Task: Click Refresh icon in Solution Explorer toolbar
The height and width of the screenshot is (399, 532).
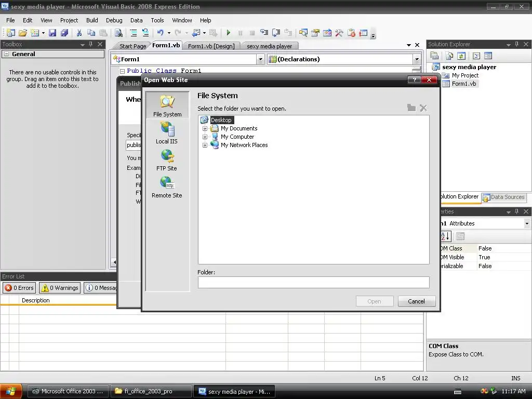Action: pos(461,56)
